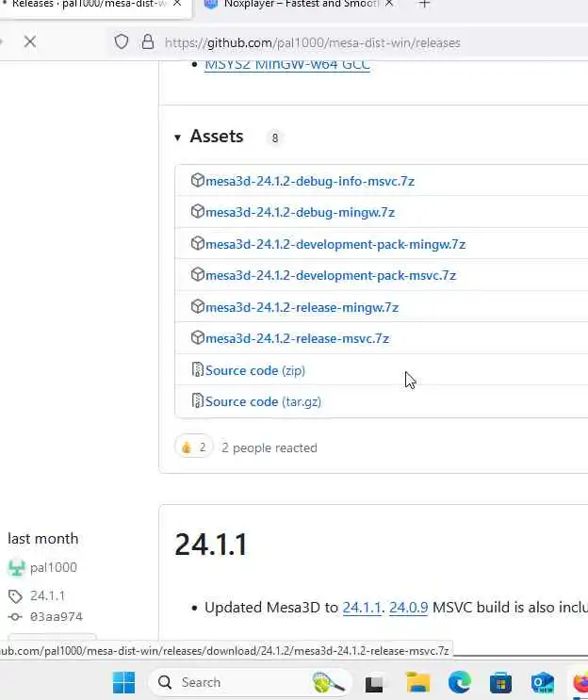The image size is (588, 700).
Task: Open Outlook from taskbar
Action: click(x=542, y=683)
